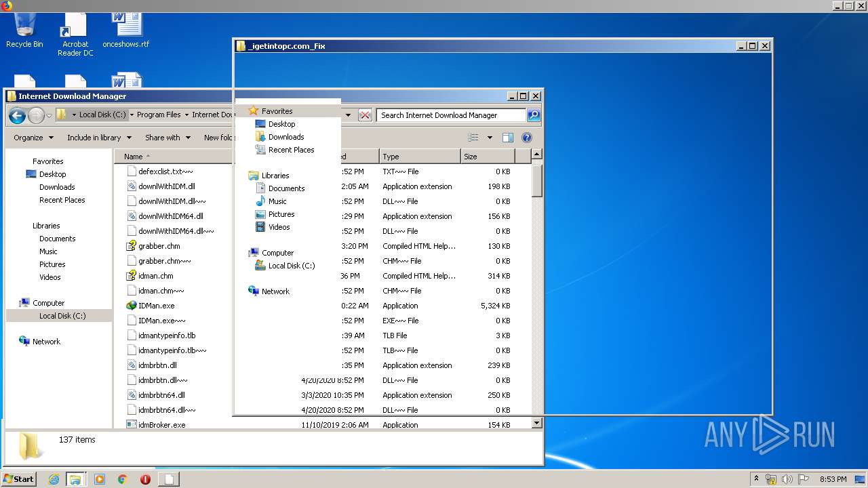
Task: Select the file idmantypeinfo.tlb
Action: pos(166,335)
